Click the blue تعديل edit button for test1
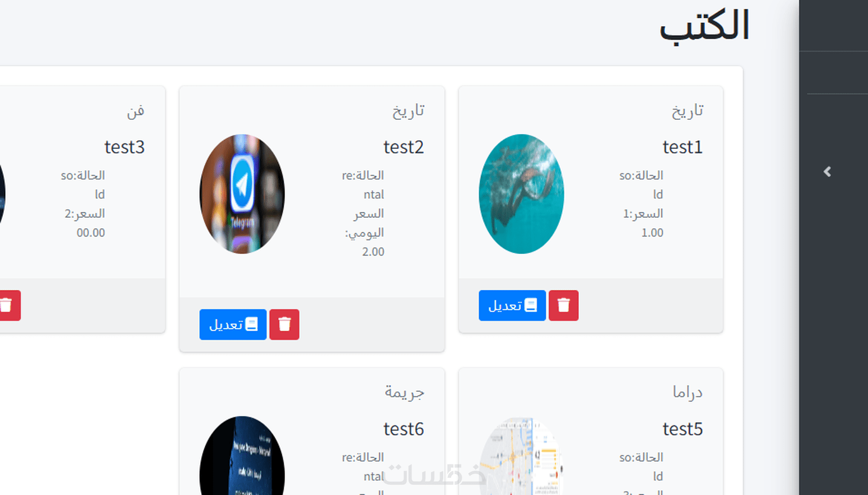The width and height of the screenshot is (868, 495). click(512, 306)
